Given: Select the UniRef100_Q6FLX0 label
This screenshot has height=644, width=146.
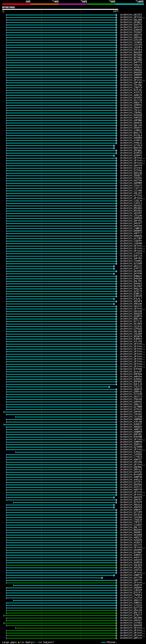Looking at the screenshot, I should pyautogui.click(x=131, y=638).
